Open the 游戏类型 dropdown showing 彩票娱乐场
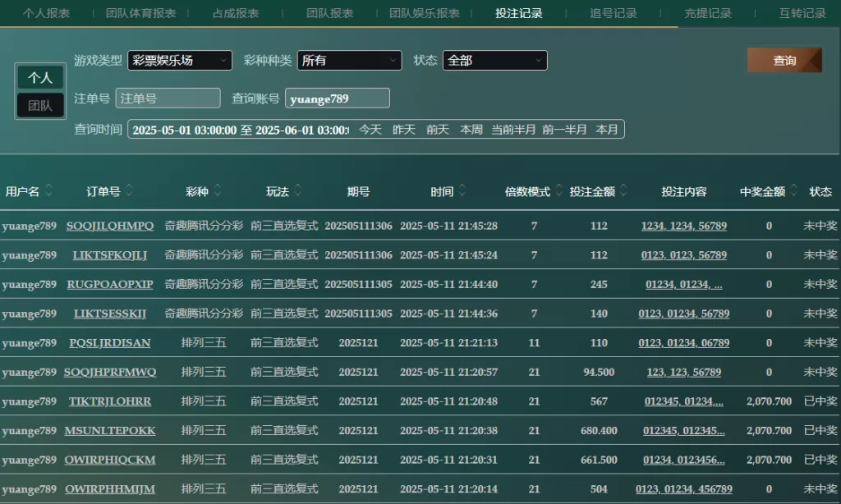This screenshot has width=841, height=504. point(180,61)
